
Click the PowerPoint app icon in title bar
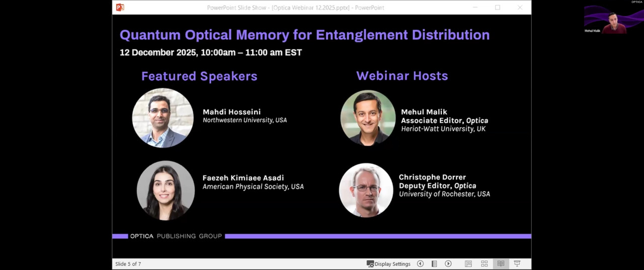(x=120, y=7)
